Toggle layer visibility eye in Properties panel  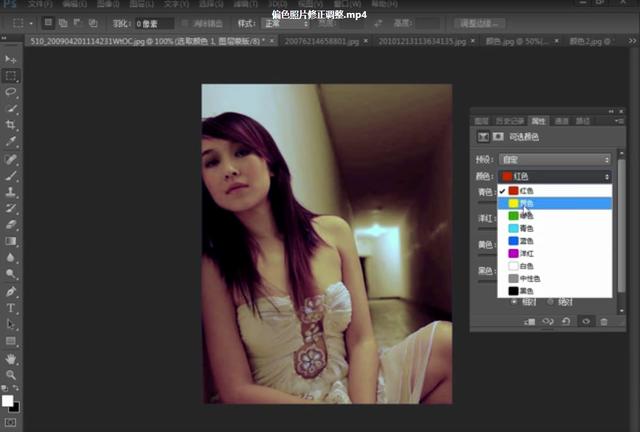[585, 321]
